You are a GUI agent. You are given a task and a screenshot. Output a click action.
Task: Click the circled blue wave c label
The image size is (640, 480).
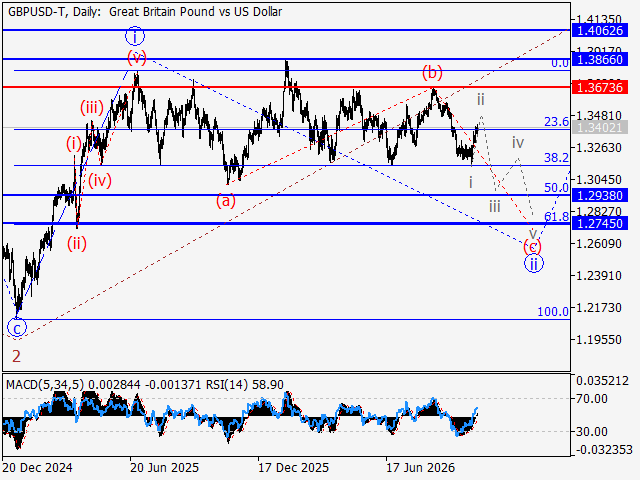17,328
